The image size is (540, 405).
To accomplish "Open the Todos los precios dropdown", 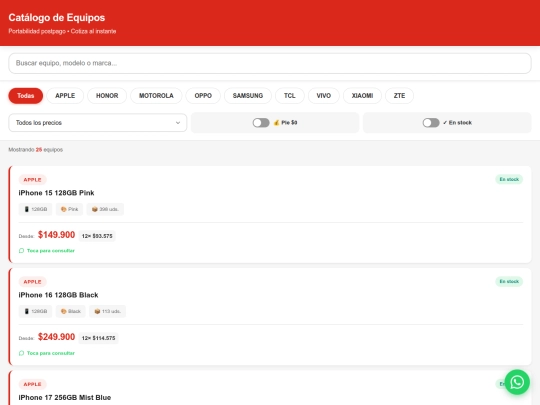I will pos(97,123).
